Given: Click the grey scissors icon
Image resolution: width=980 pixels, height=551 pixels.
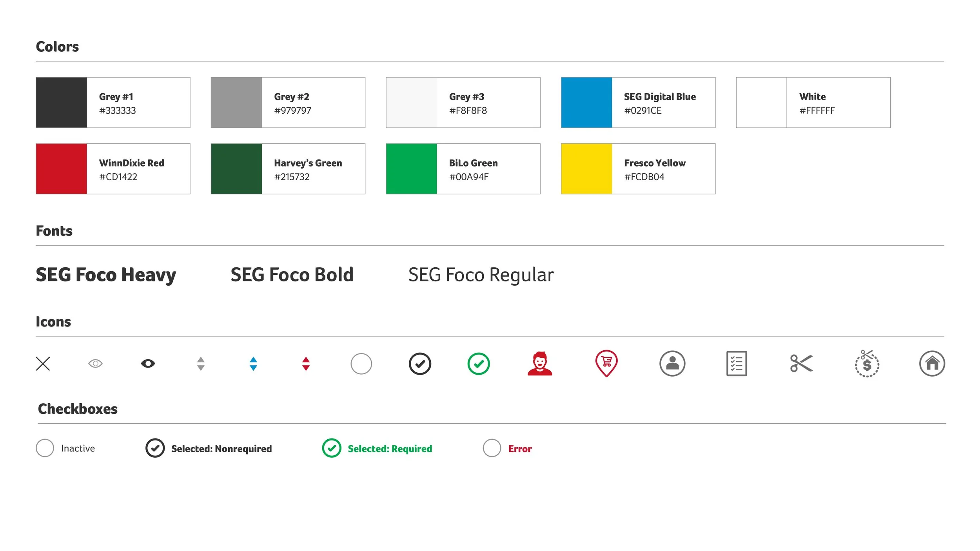Looking at the screenshot, I should tap(802, 363).
